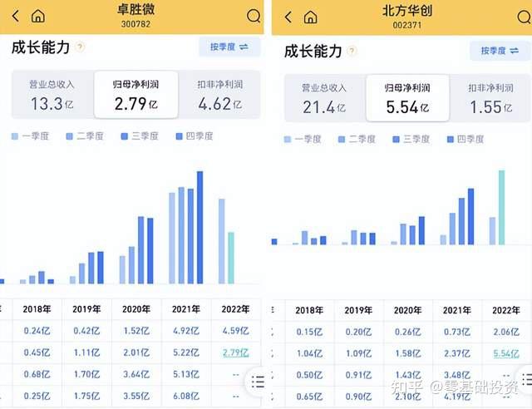Open the underlined 2.79亿 value link

[236, 352]
